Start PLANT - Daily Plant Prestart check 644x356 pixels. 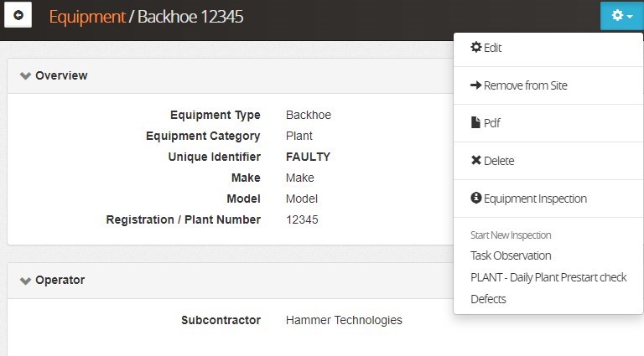tap(548, 277)
